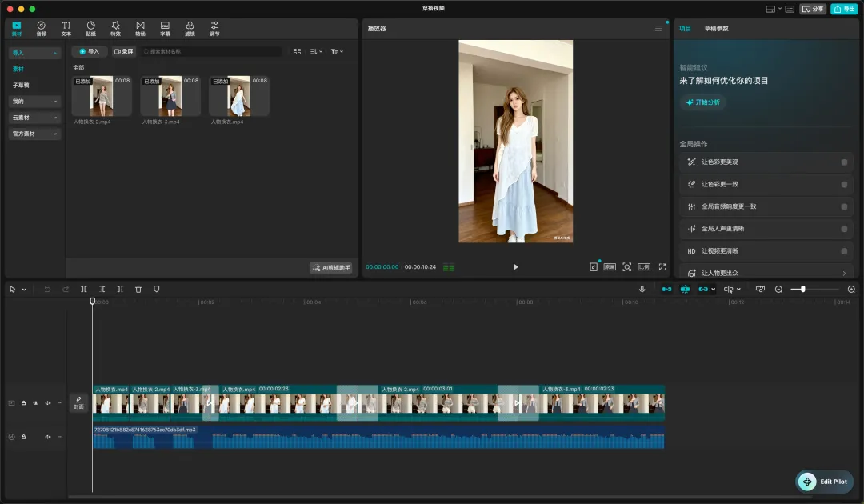The image size is (864, 504).
Task: Open the 音频 (Audio) panel icon
Action: [41, 28]
